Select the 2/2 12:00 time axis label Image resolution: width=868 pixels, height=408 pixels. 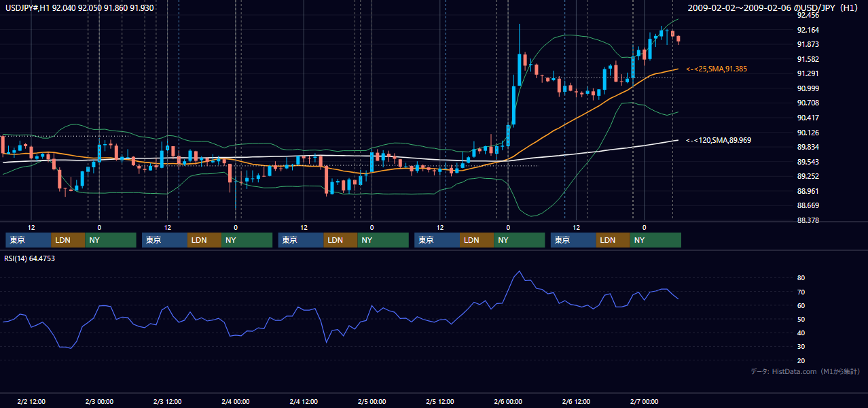(x=31, y=402)
